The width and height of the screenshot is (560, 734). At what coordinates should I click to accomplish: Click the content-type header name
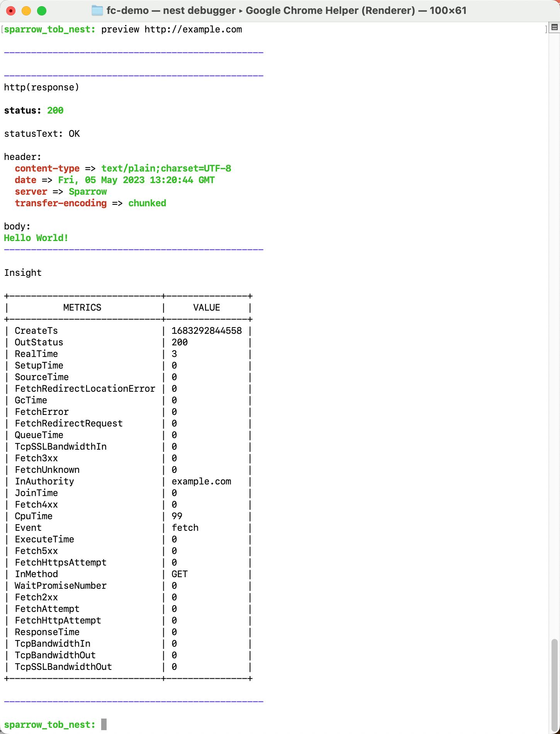(x=47, y=168)
